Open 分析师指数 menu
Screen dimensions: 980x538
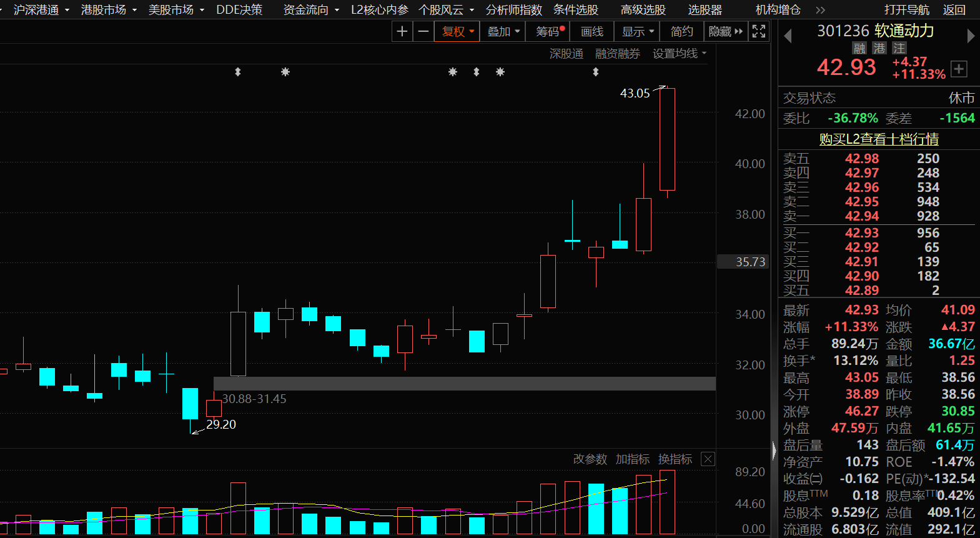pos(513,10)
